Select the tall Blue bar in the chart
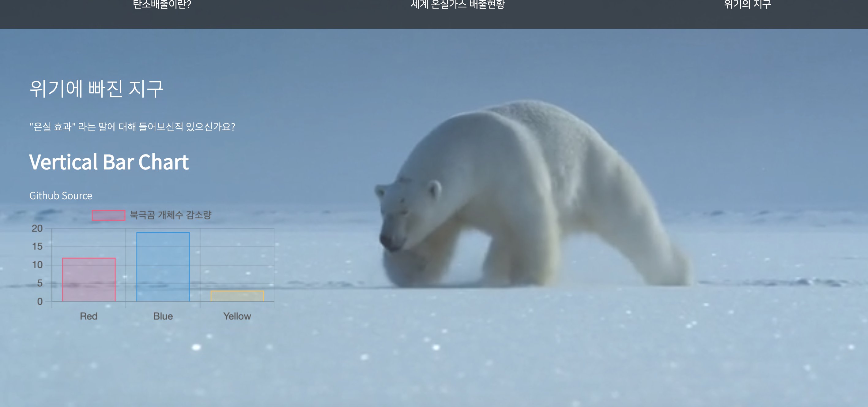The height and width of the screenshot is (407, 868). click(163, 266)
